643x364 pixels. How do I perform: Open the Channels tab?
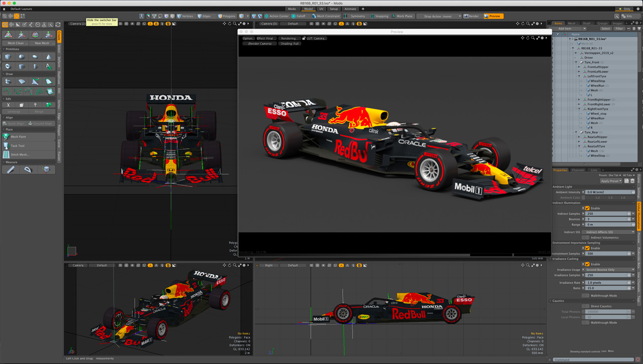tap(578, 170)
